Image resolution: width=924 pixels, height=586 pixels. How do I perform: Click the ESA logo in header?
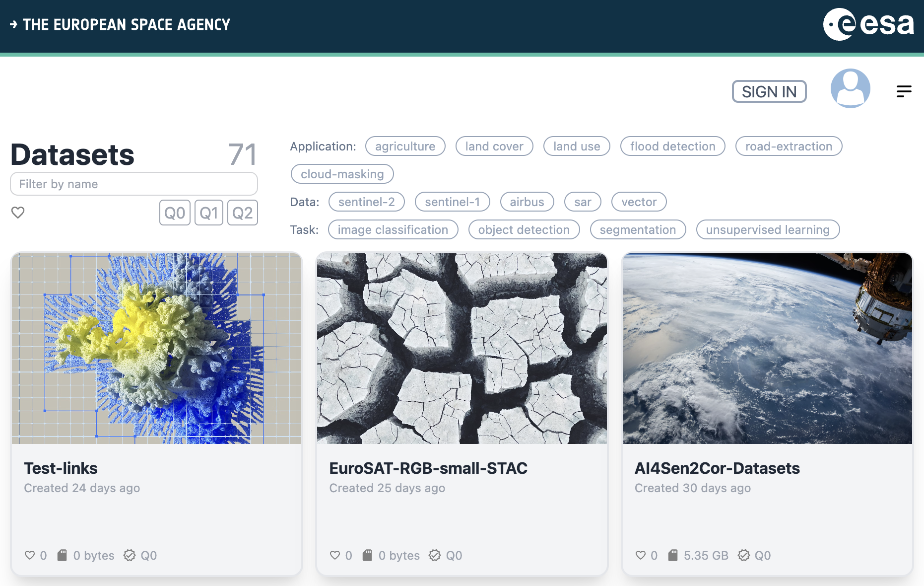pos(868,24)
